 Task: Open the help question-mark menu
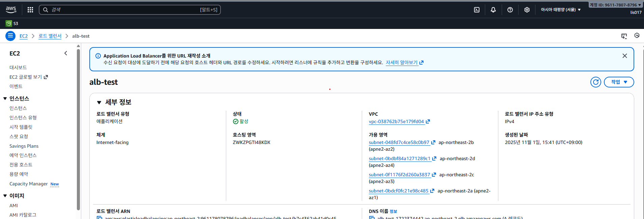(x=510, y=10)
